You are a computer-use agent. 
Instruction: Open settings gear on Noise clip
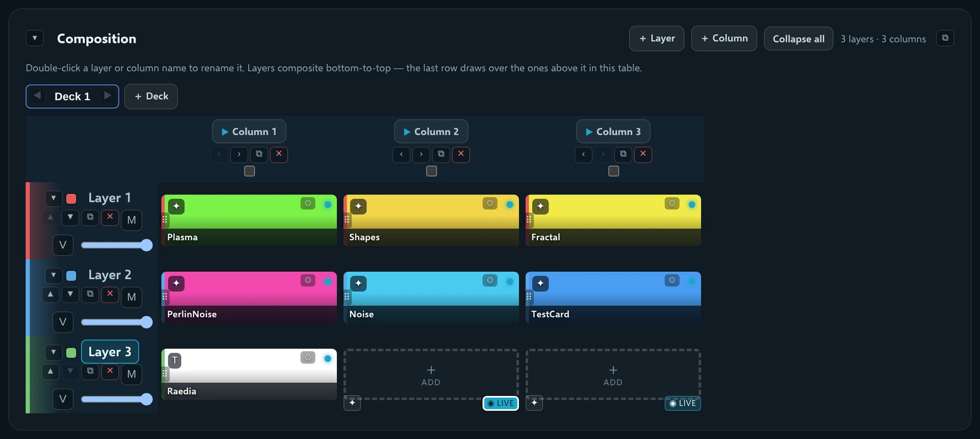click(490, 280)
